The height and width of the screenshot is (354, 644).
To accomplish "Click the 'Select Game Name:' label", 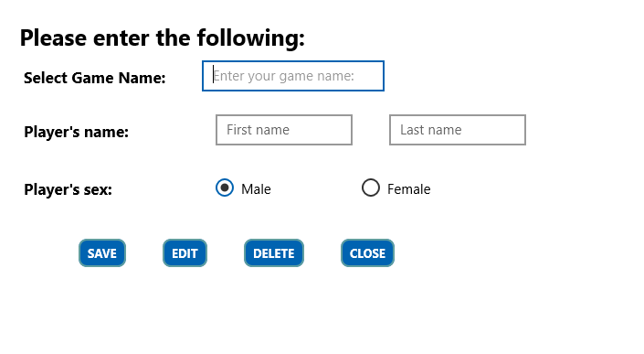I will 95,78.
